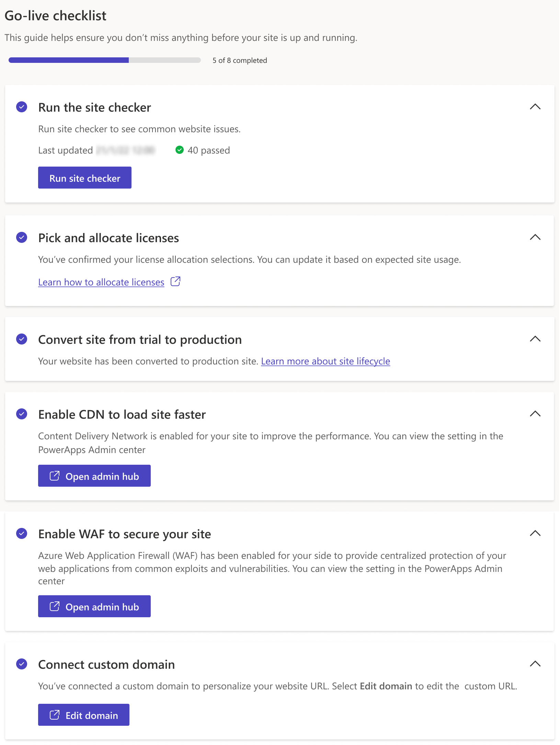Click the "Edit domain" button

click(x=83, y=715)
